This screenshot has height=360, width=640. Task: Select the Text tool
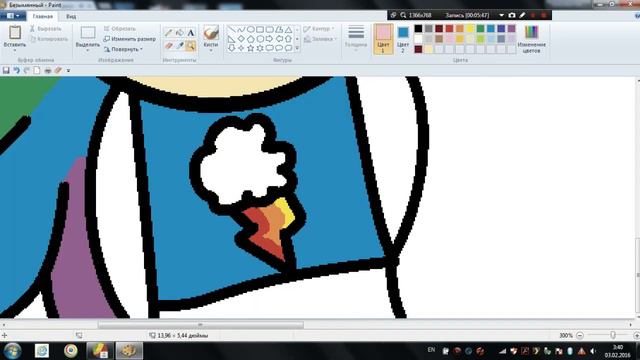pyautogui.click(x=191, y=33)
